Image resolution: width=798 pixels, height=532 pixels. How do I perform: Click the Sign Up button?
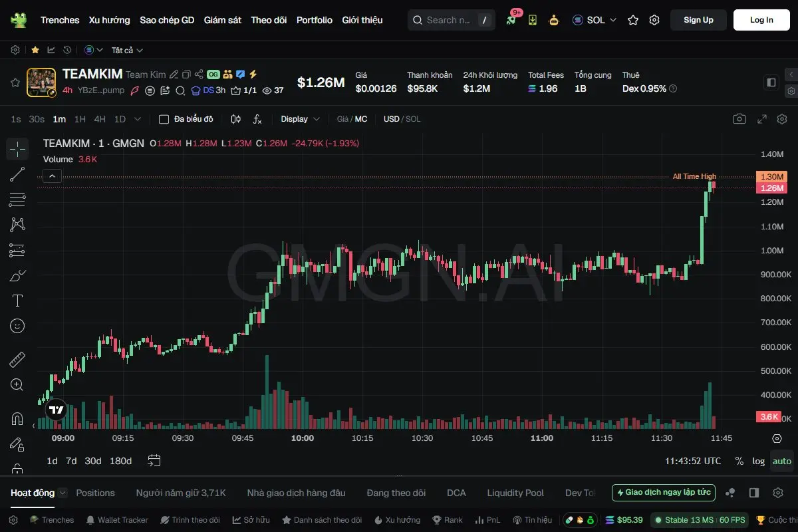[x=698, y=20]
